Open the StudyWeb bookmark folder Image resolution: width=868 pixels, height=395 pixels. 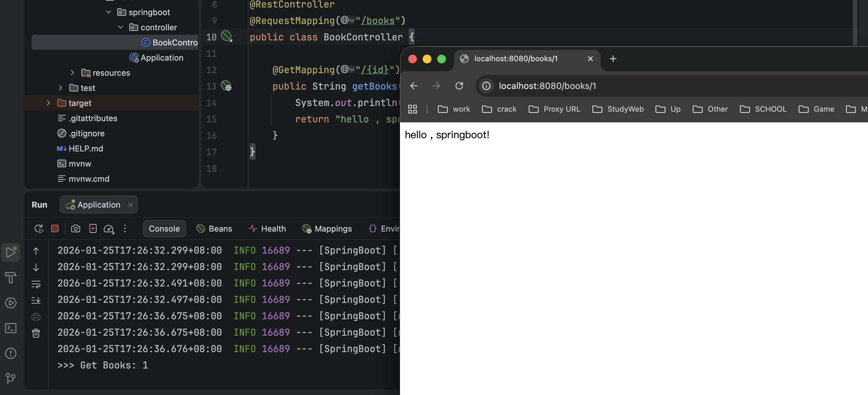point(625,109)
